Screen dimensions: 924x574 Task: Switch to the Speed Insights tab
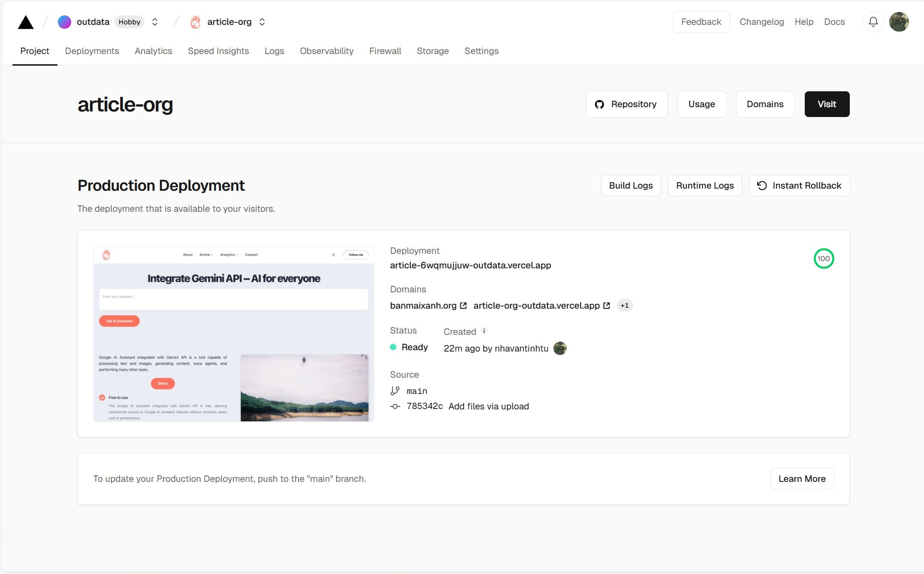tap(218, 51)
